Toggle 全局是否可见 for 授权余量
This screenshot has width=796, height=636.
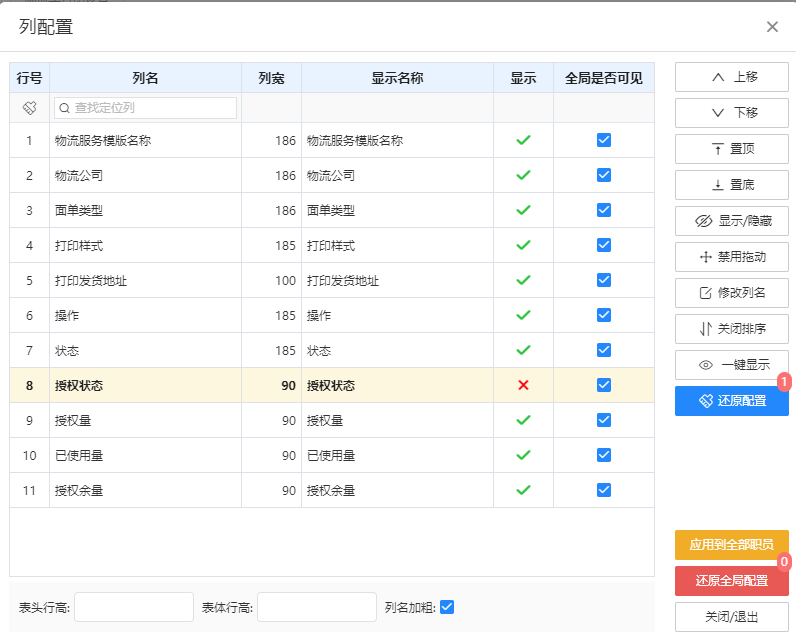pos(604,490)
